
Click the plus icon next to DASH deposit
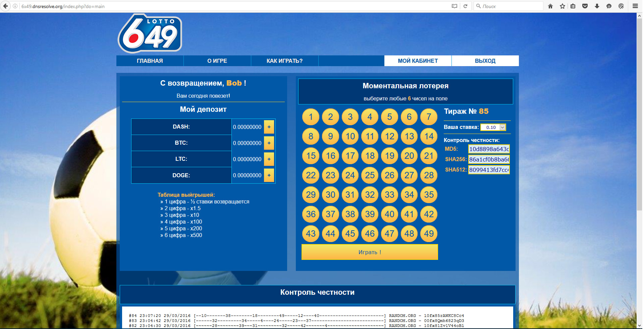[x=269, y=127]
